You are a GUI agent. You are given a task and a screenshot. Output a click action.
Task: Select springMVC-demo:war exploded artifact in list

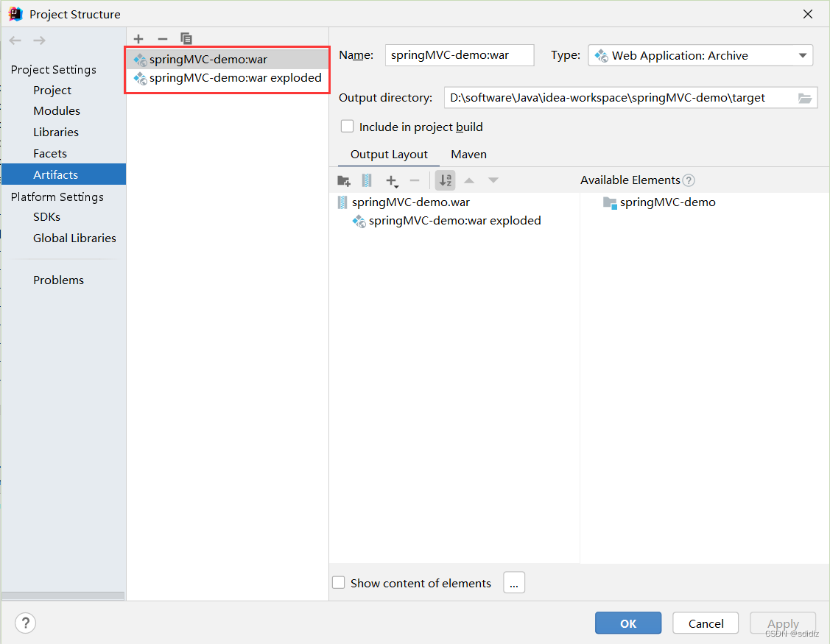(x=227, y=78)
